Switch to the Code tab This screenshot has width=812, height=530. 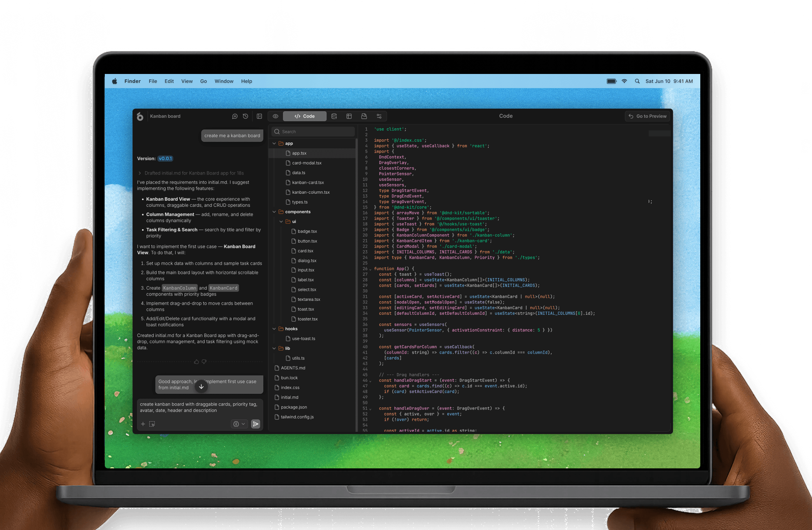(x=305, y=116)
